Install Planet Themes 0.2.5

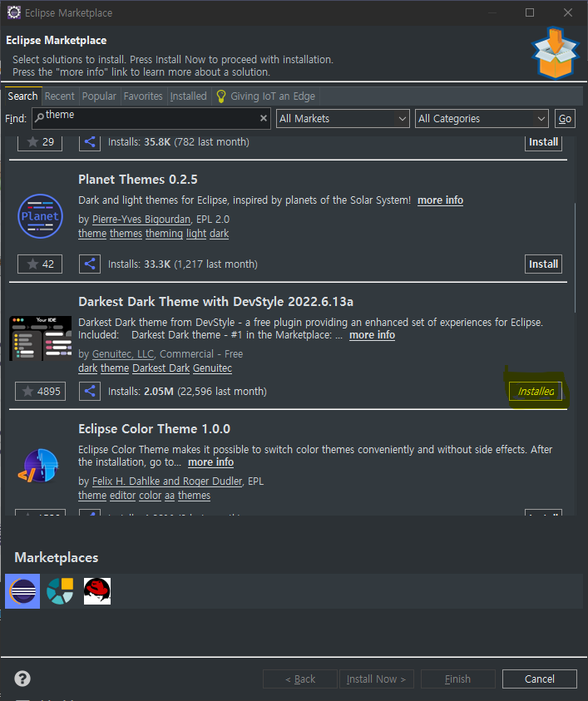click(x=543, y=264)
